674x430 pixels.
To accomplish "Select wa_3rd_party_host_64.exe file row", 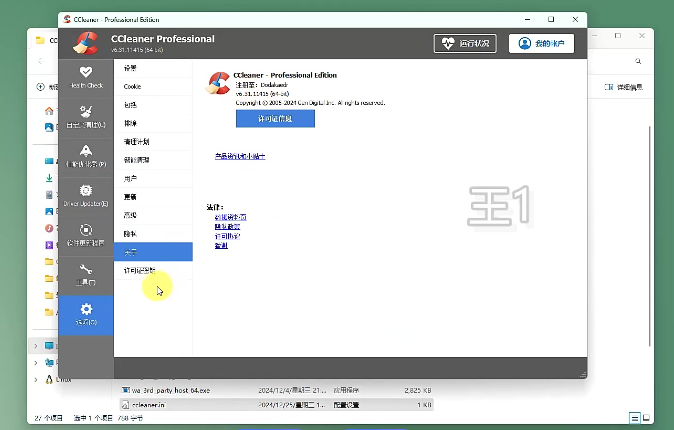I will click(x=276, y=390).
